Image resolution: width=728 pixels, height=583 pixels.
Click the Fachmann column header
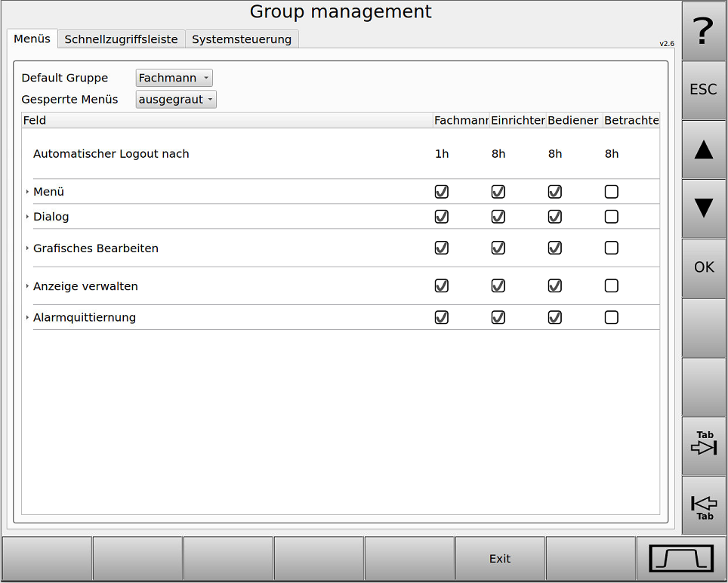click(x=461, y=120)
